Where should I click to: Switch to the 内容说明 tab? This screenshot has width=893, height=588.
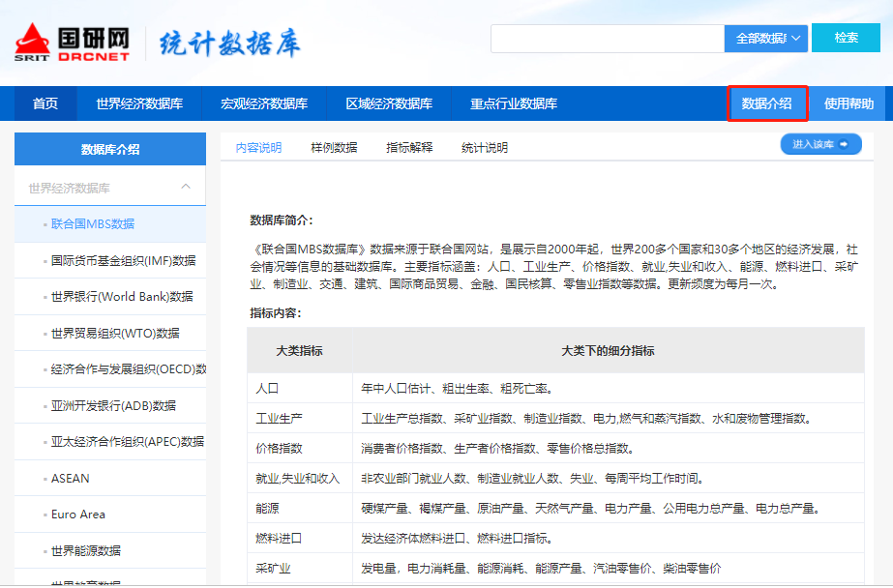tap(258, 148)
